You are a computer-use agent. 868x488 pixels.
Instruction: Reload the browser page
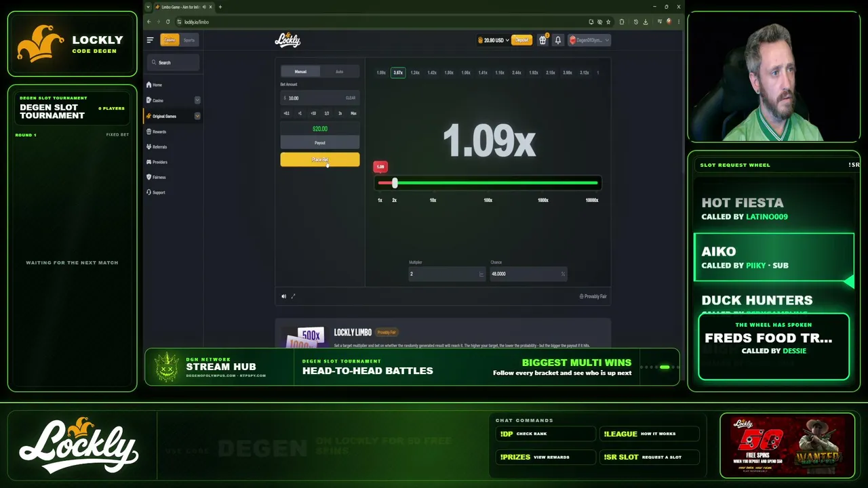167,22
